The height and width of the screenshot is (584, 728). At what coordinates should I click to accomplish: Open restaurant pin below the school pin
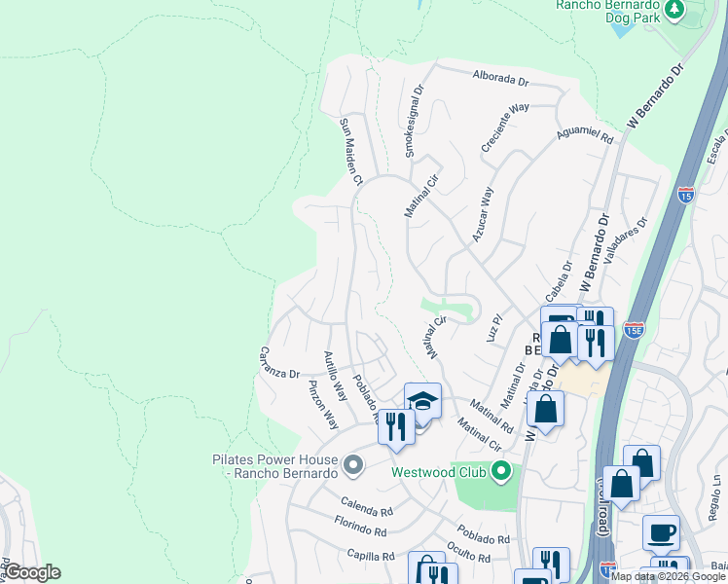pyautogui.click(x=396, y=429)
